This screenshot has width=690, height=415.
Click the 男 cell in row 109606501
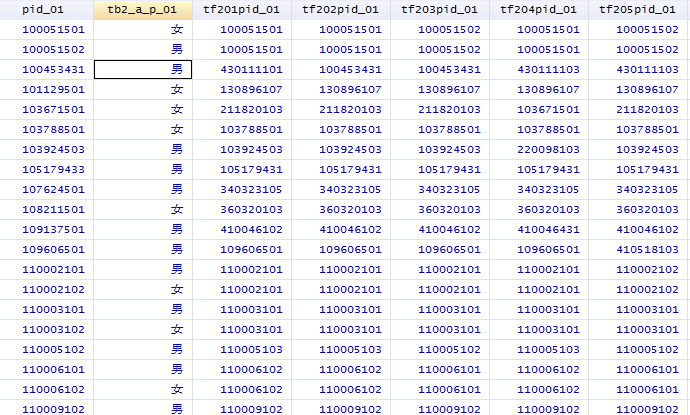coord(143,250)
